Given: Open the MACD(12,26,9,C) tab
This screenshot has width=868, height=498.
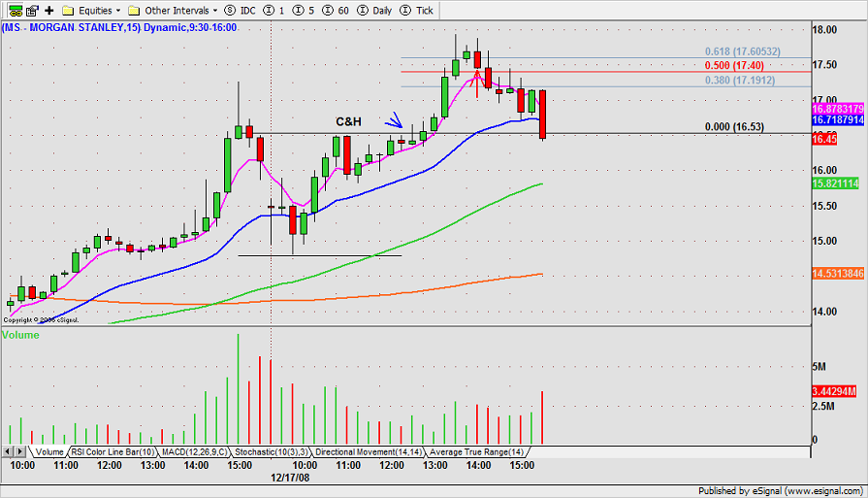Looking at the screenshot, I should (x=194, y=452).
